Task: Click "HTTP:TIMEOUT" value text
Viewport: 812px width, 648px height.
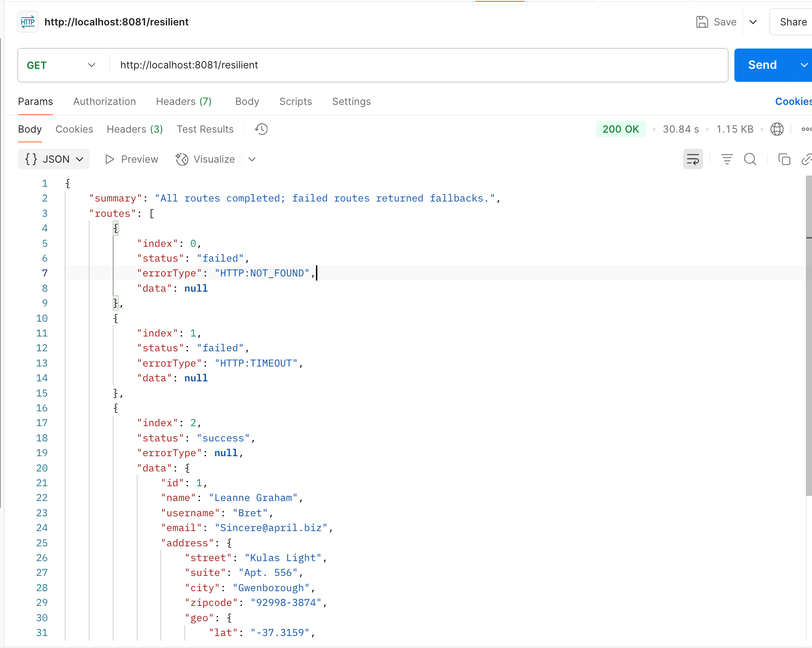Action: (x=256, y=363)
